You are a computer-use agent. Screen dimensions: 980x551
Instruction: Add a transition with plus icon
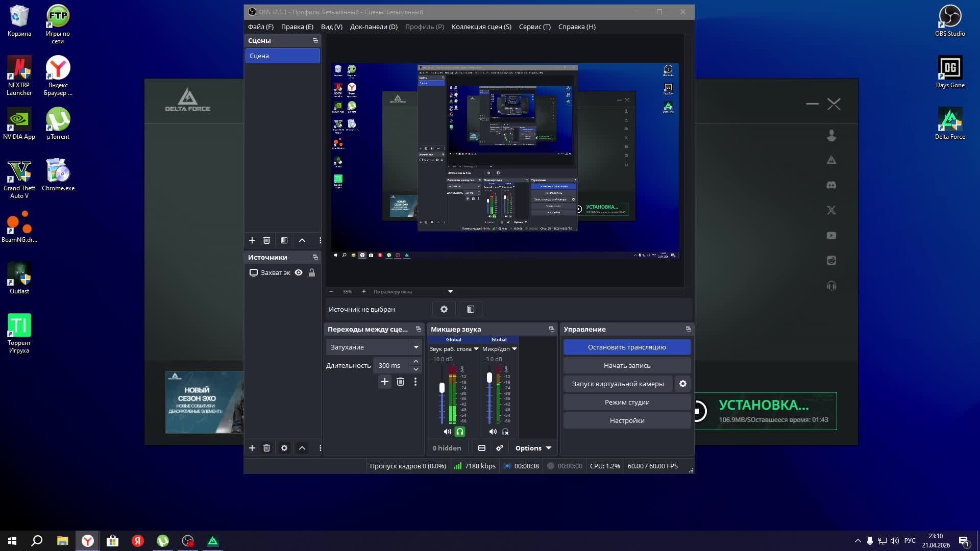[x=385, y=382]
